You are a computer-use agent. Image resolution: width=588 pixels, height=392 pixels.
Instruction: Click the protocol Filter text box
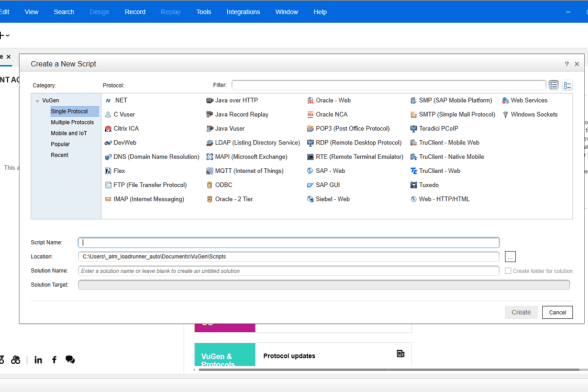click(389, 85)
